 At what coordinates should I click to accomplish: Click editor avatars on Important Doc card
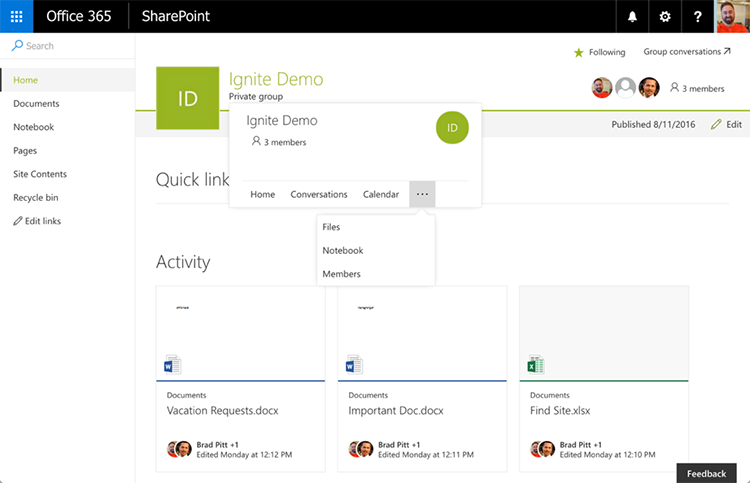361,449
